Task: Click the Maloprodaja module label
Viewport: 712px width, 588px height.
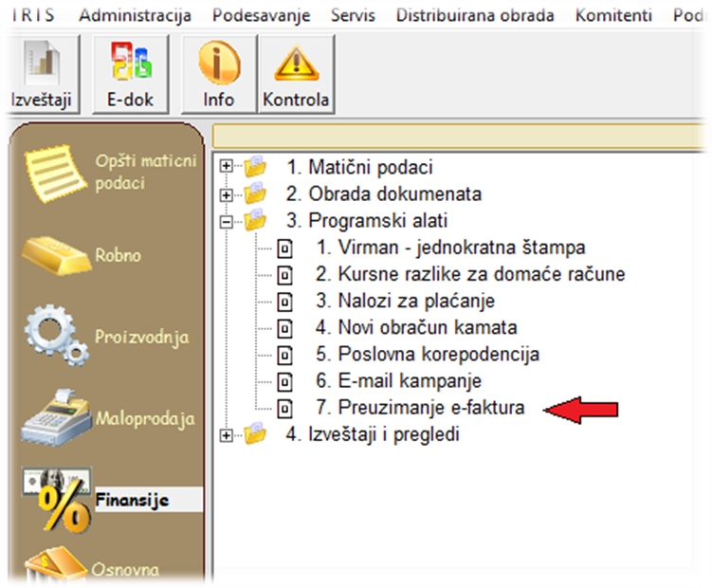Action: coord(145,418)
